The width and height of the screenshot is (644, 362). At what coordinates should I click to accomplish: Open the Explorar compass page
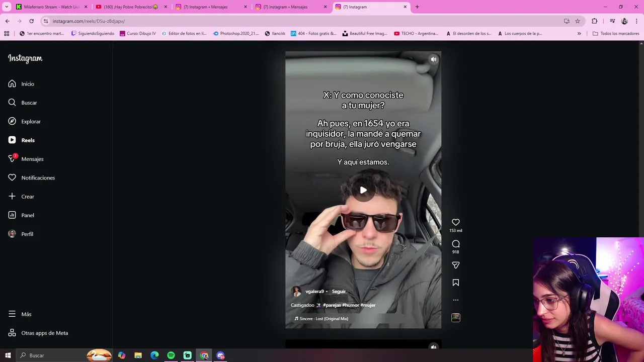click(x=24, y=121)
